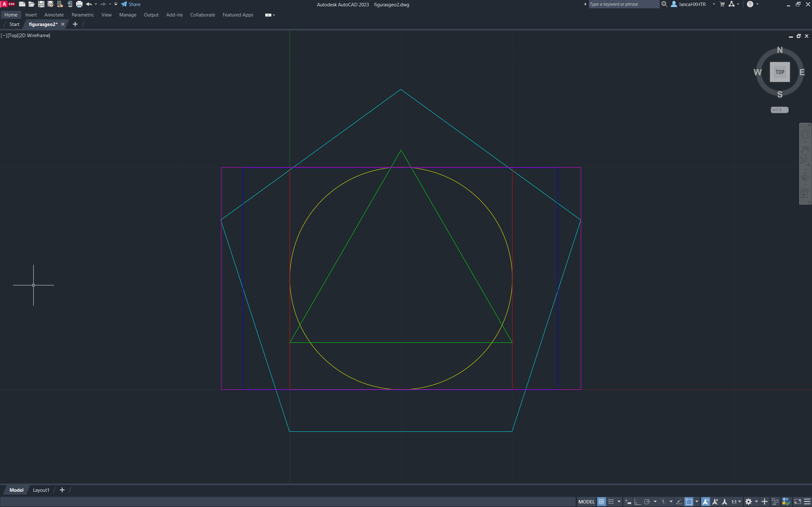The image size is (812, 507).
Task: Expand the Undo history dropdown arrow
Action: click(96, 4)
